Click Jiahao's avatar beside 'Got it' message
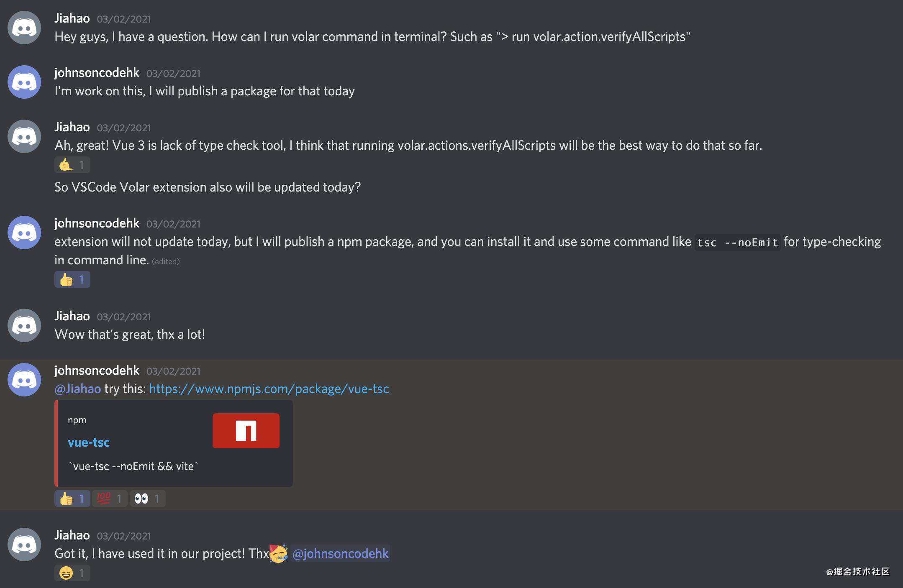The image size is (903, 588). pos(24,545)
